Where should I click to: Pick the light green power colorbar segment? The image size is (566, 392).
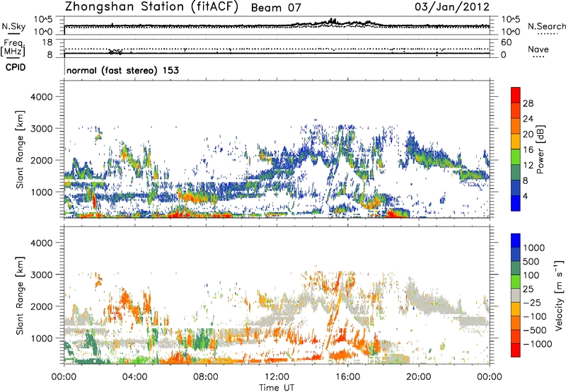point(516,157)
